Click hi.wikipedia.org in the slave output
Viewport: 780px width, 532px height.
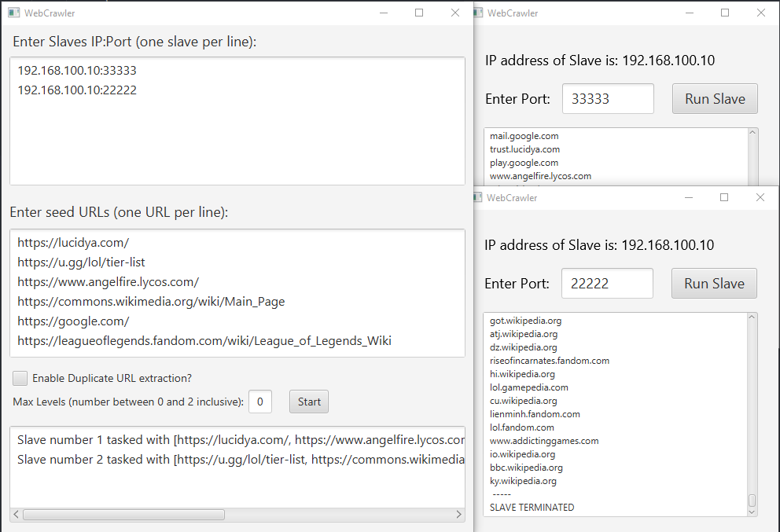click(522, 374)
